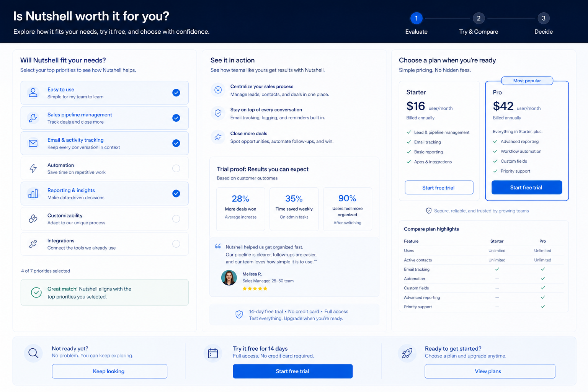Click the "Custom fields" row in compare table
This screenshot has height=392, width=588.
pyautogui.click(x=484, y=288)
